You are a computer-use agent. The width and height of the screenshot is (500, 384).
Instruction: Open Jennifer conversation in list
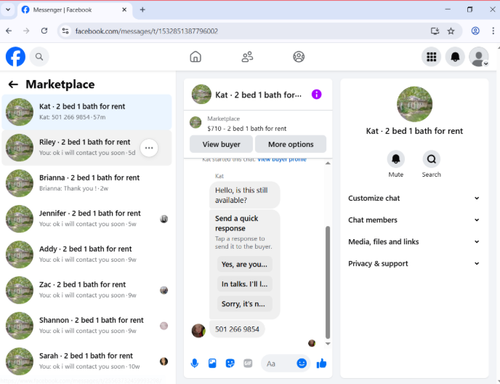pos(87,219)
